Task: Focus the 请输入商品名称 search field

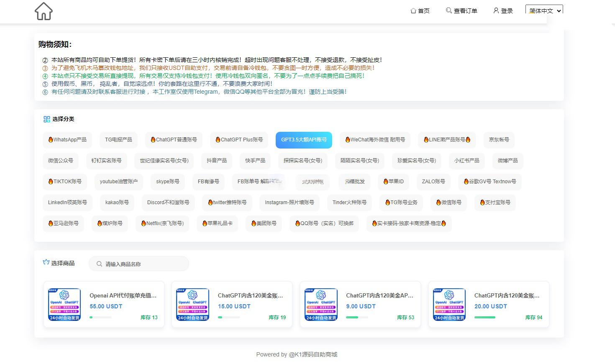Action: (x=138, y=264)
